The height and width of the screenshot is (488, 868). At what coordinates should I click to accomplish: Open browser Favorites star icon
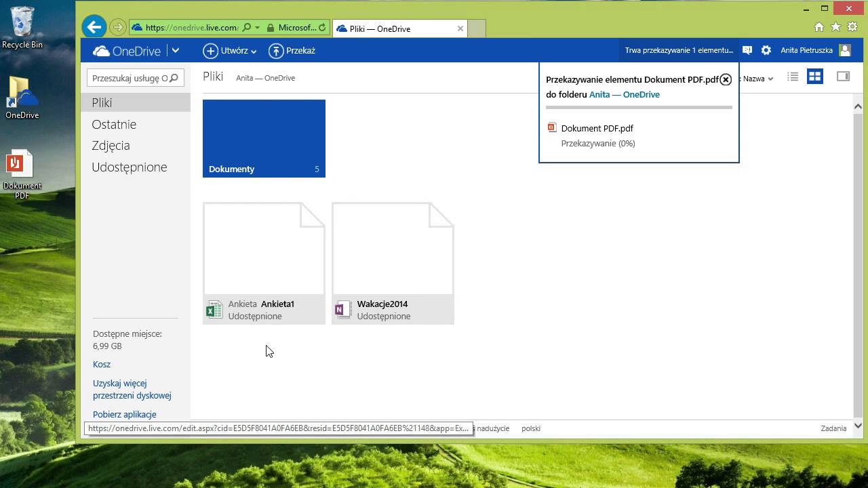pos(836,27)
